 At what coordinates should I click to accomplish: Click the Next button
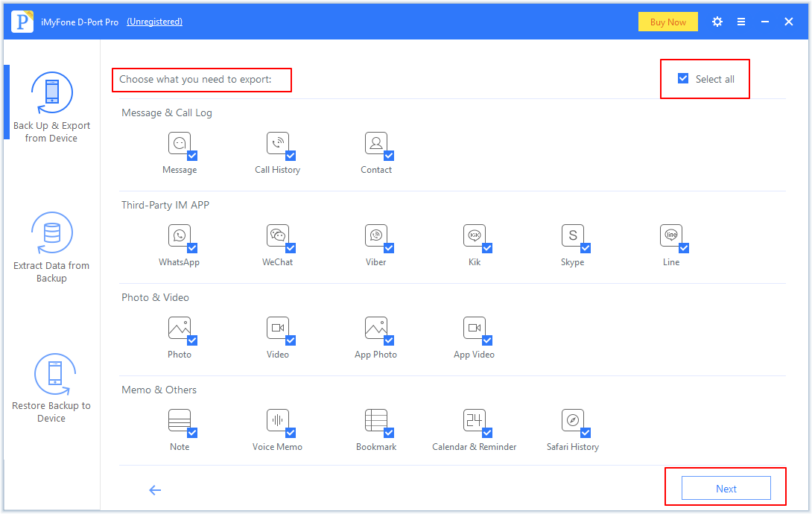tap(726, 489)
